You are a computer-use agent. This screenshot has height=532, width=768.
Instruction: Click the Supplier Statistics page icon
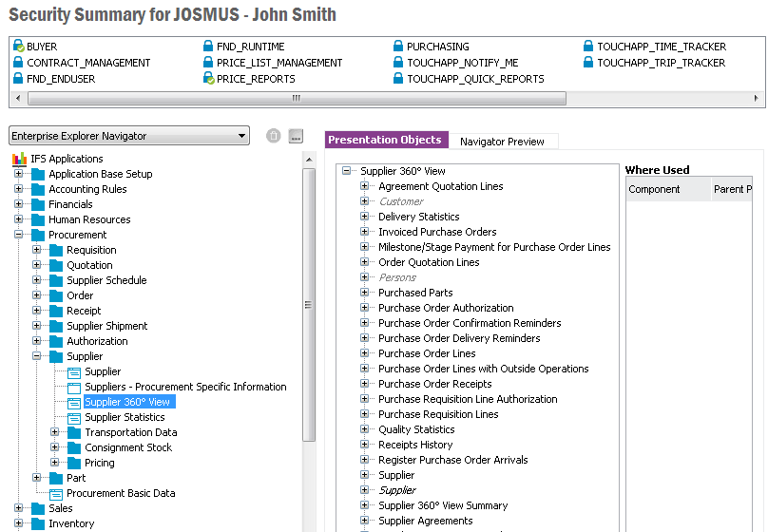click(x=74, y=418)
